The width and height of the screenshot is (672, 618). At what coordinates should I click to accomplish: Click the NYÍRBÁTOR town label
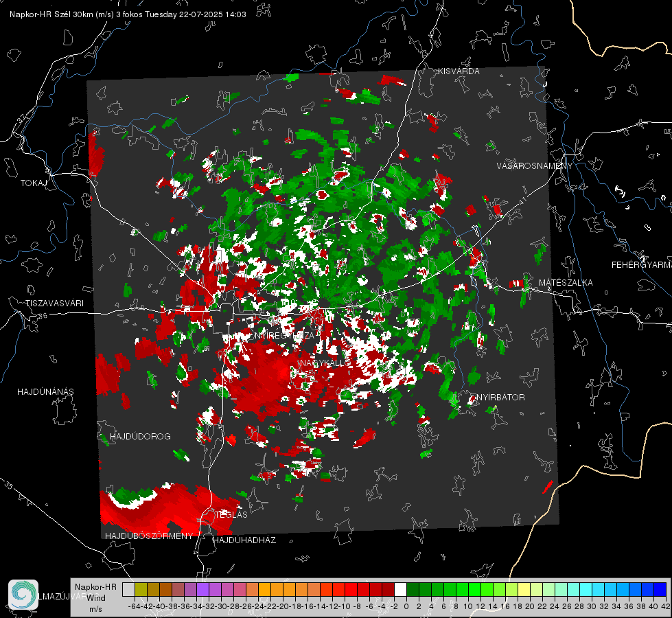500,398
